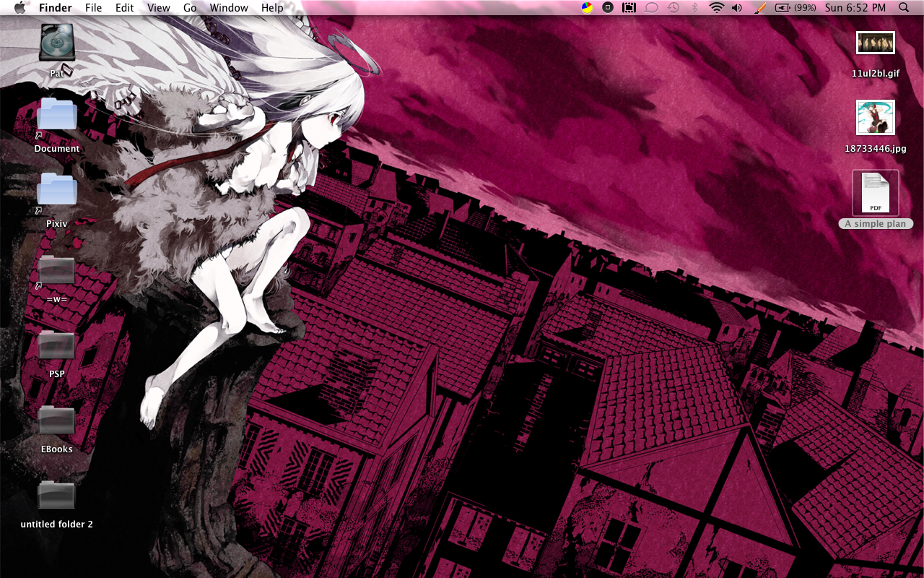Click the film strip menu bar icon
This screenshot has width=924, height=578.
point(629,8)
